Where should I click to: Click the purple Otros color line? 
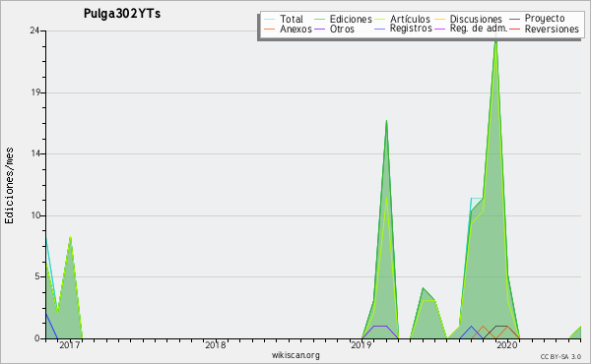tap(319, 29)
